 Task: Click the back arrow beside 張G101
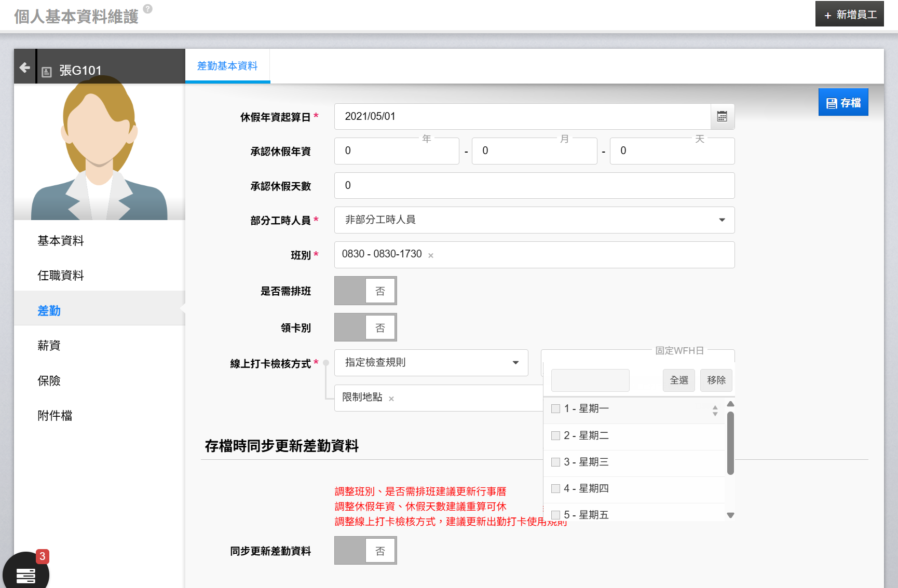click(x=24, y=67)
